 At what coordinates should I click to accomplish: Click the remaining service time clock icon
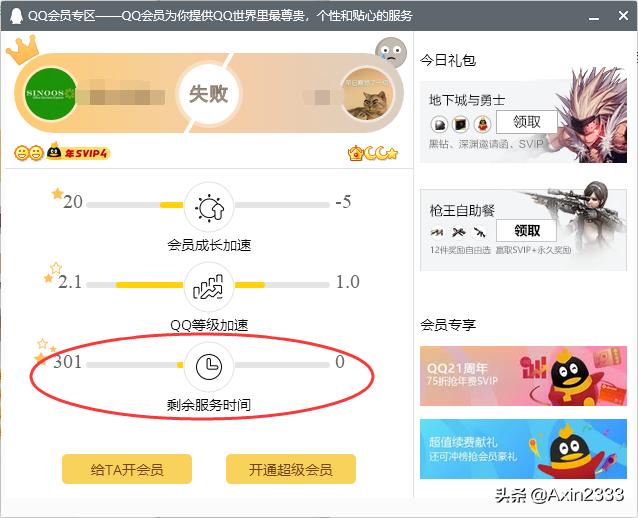point(209,366)
